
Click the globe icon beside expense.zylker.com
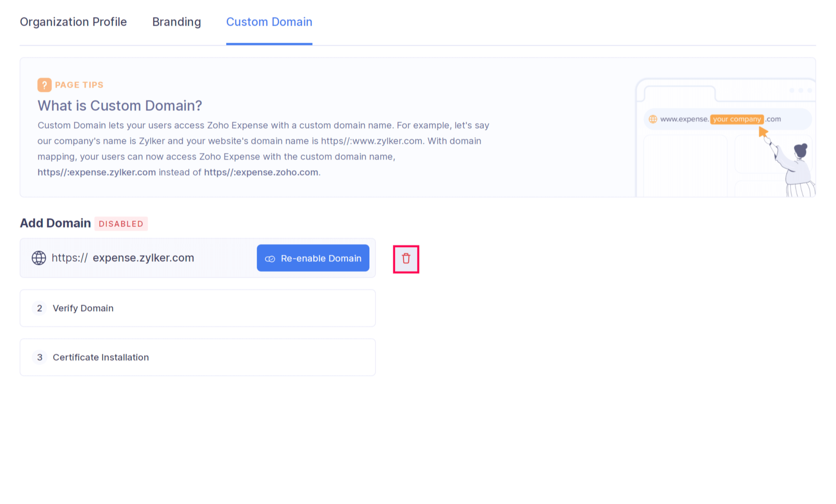pos(39,258)
